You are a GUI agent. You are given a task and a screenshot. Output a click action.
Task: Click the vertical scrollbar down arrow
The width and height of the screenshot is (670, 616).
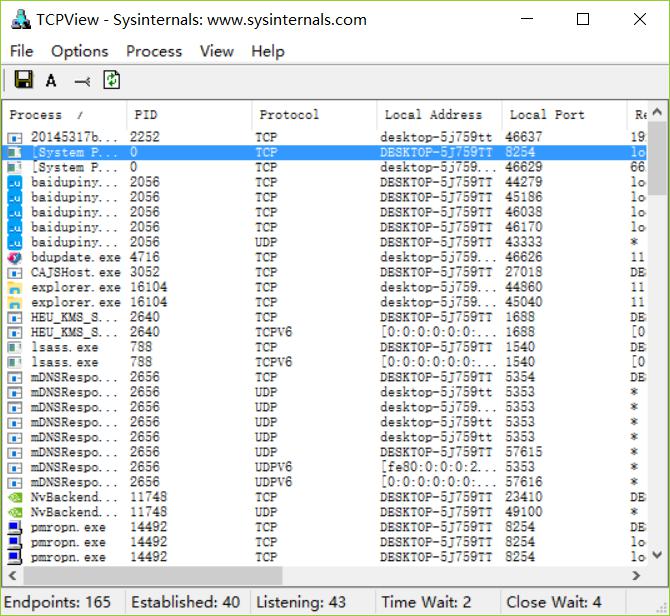[657, 555]
